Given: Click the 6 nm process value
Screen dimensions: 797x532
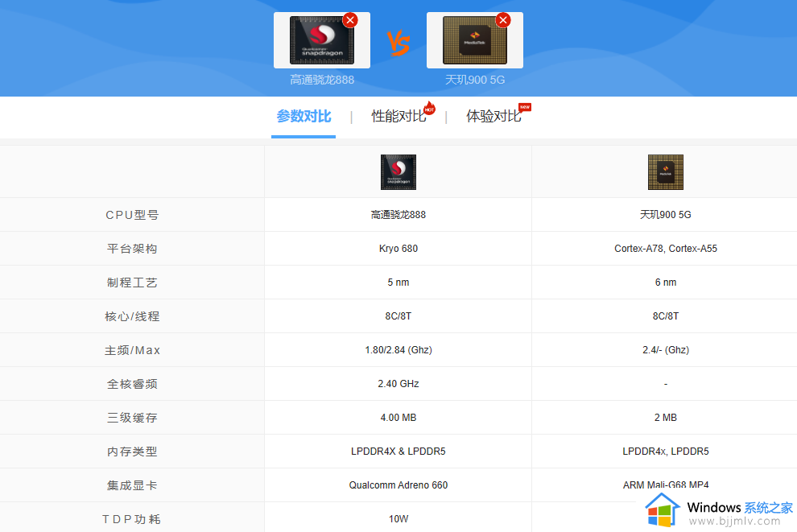Looking at the screenshot, I should pyautogui.click(x=665, y=282).
